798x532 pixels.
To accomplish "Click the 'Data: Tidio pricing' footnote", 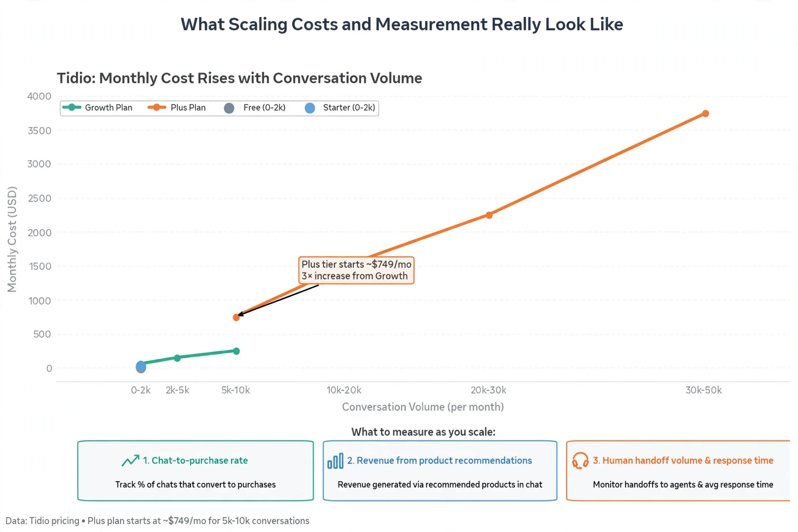I will [158, 521].
